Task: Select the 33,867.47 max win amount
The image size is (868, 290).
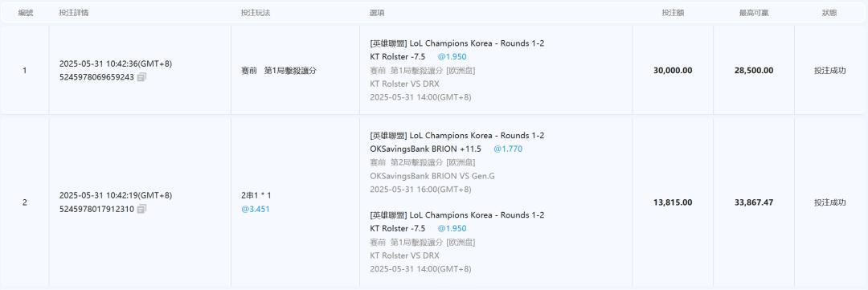Action: pos(754,202)
